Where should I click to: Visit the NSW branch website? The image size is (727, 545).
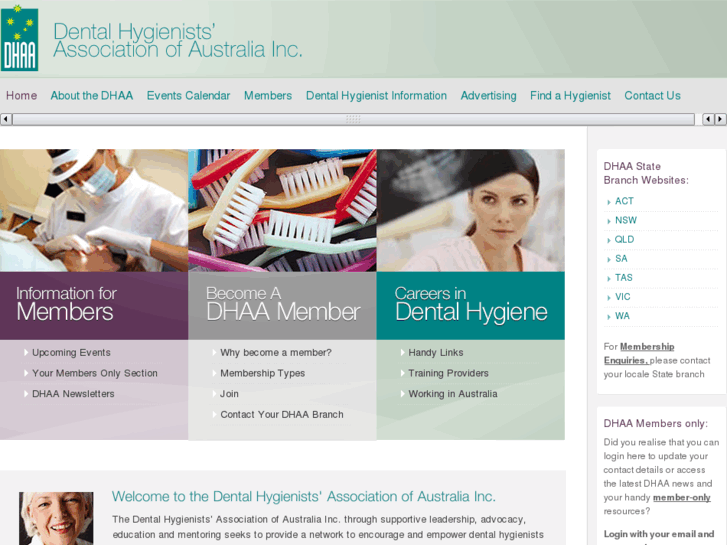626,220
